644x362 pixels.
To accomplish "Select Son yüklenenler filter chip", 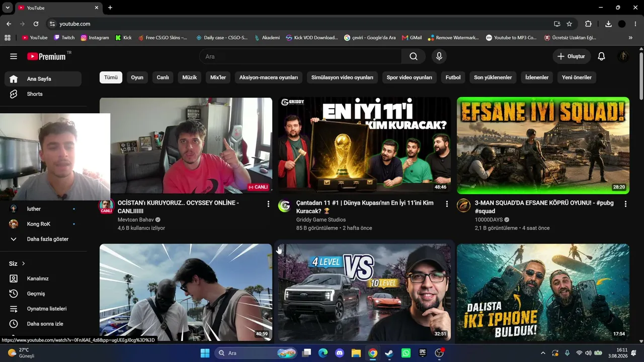I will coord(493,77).
